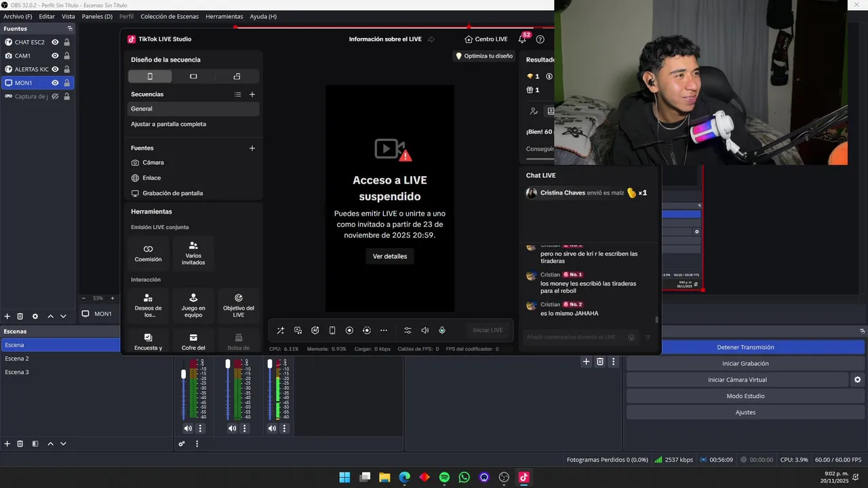Unlock the CHAT ESC2 source
The width and height of the screenshot is (868, 488).
66,42
